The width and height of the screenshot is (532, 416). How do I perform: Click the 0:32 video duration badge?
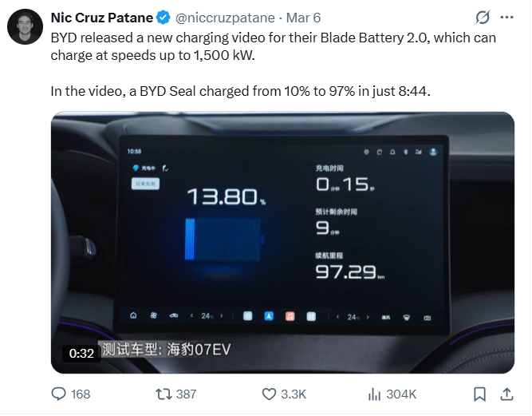point(82,353)
